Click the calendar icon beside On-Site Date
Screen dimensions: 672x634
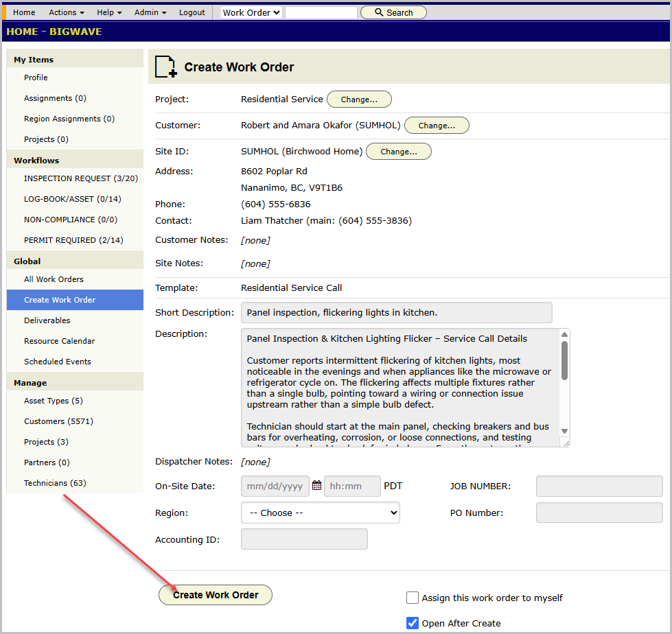pos(316,485)
